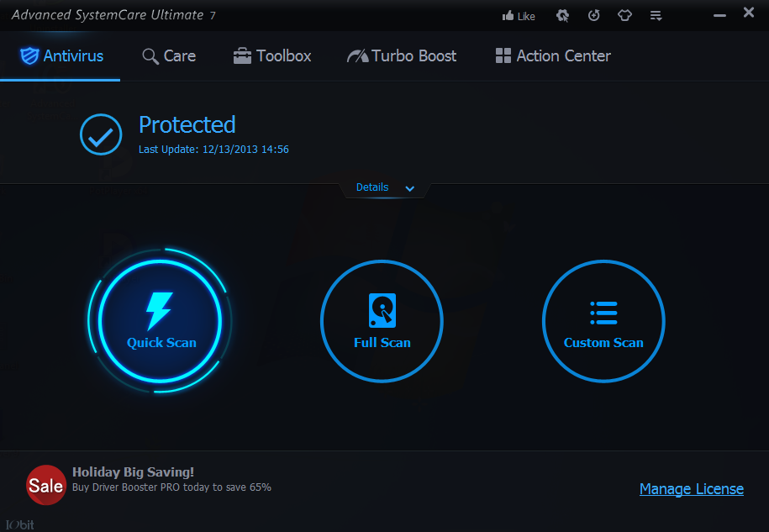This screenshot has height=532, width=769.
Task: Click the red Sale badge icon
Action: (46, 485)
